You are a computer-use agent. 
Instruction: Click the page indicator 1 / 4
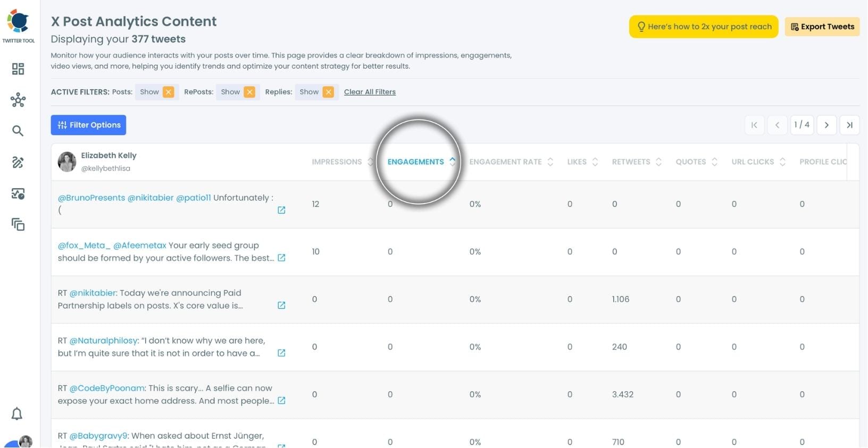coord(802,125)
